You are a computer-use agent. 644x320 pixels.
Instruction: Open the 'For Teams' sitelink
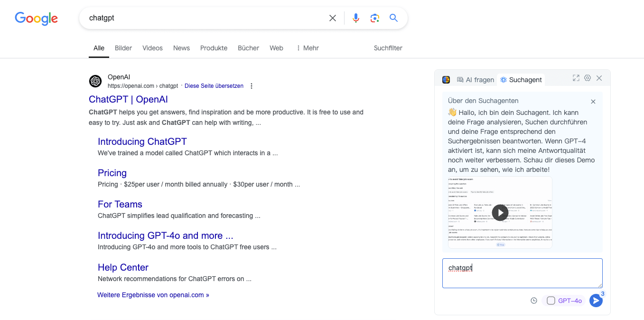tap(120, 204)
